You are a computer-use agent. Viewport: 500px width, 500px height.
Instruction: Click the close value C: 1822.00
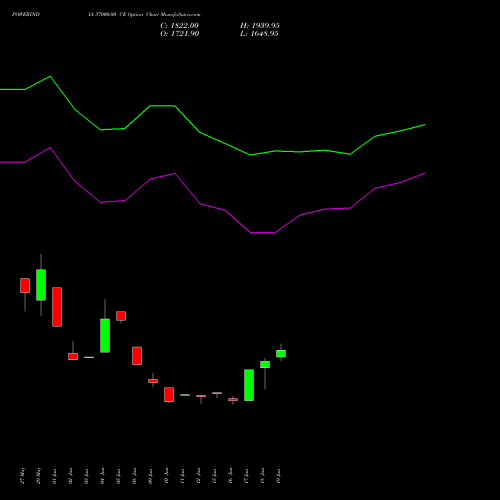tap(179, 26)
